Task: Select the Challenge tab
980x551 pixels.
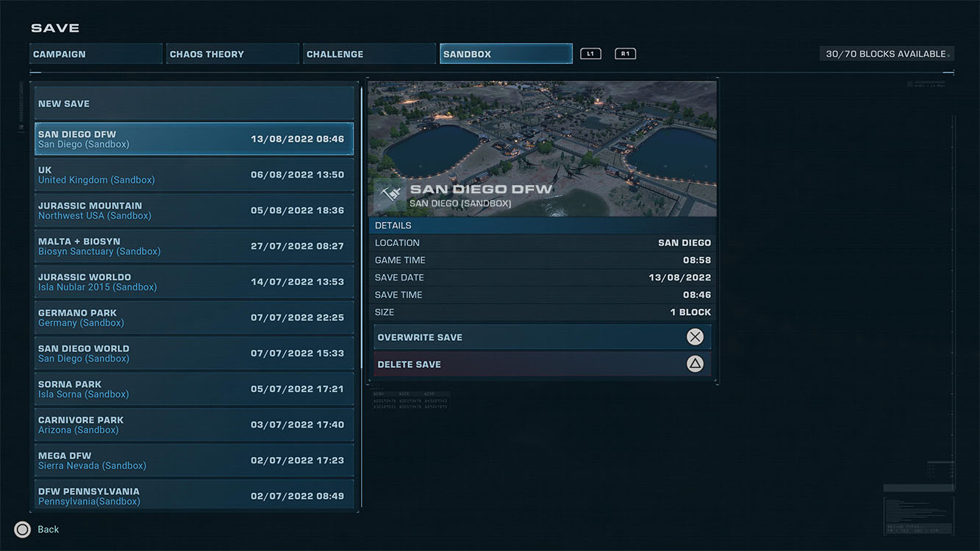Action: [x=369, y=54]
